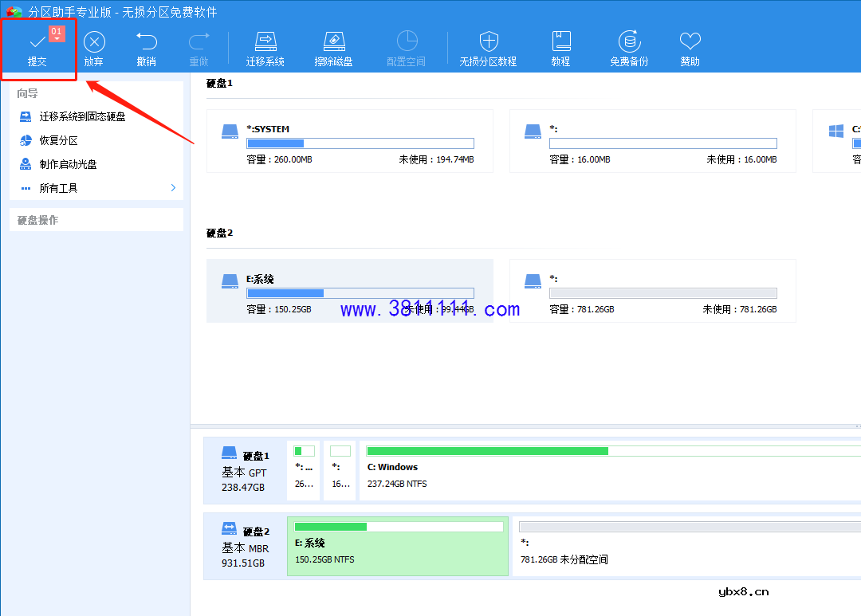Image resolution: width=861 pixels, height=616 pixels.
Task: Click the 提交 (Submit) checkmark icon
Action: [x=37, y=41]
